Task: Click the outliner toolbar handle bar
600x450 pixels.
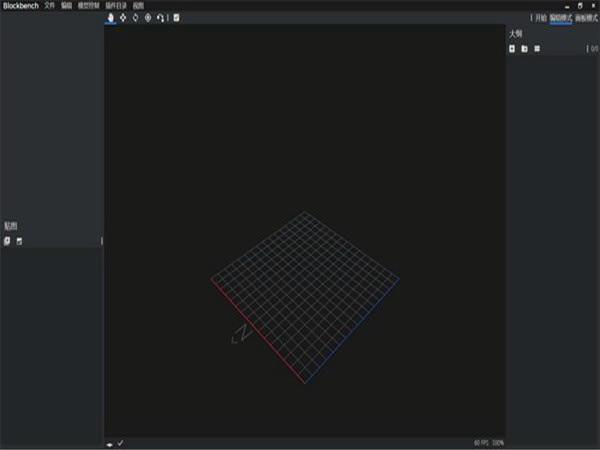Action: pos(587,49)
